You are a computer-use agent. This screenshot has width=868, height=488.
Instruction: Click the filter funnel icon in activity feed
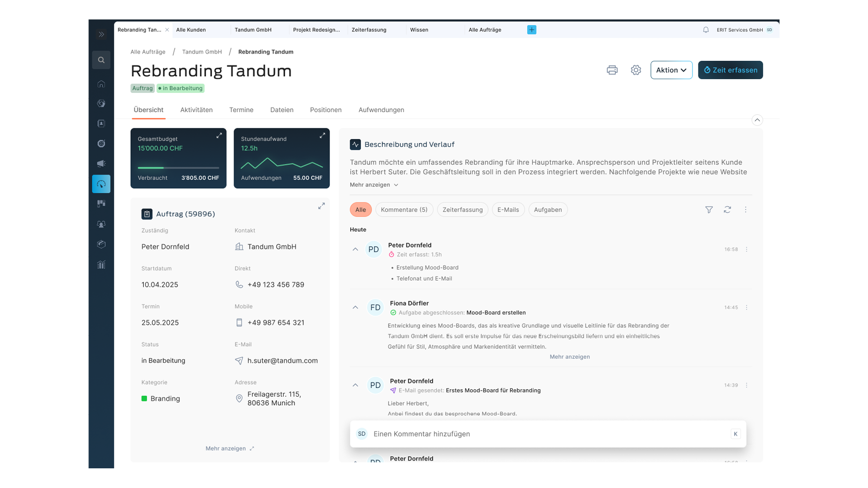709,210
